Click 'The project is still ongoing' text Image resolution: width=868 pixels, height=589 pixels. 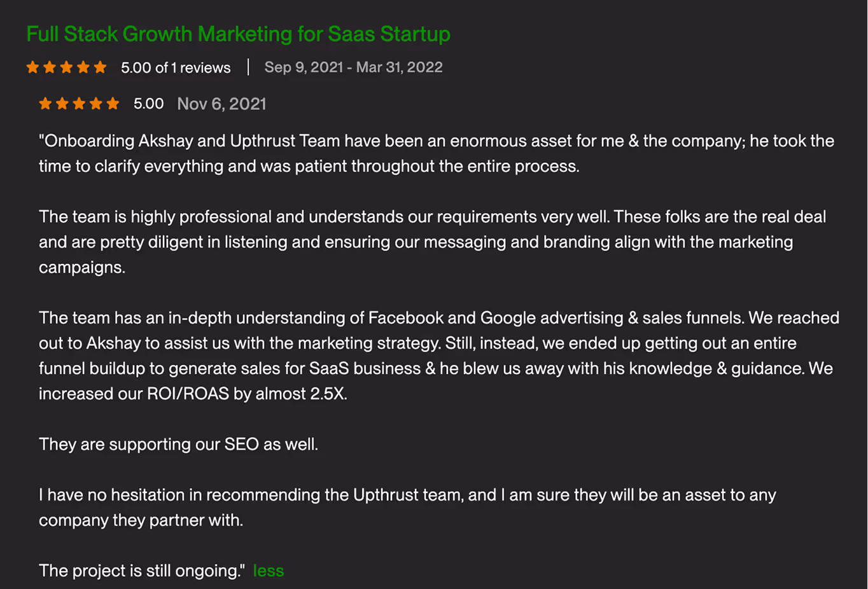click(141, 571)
